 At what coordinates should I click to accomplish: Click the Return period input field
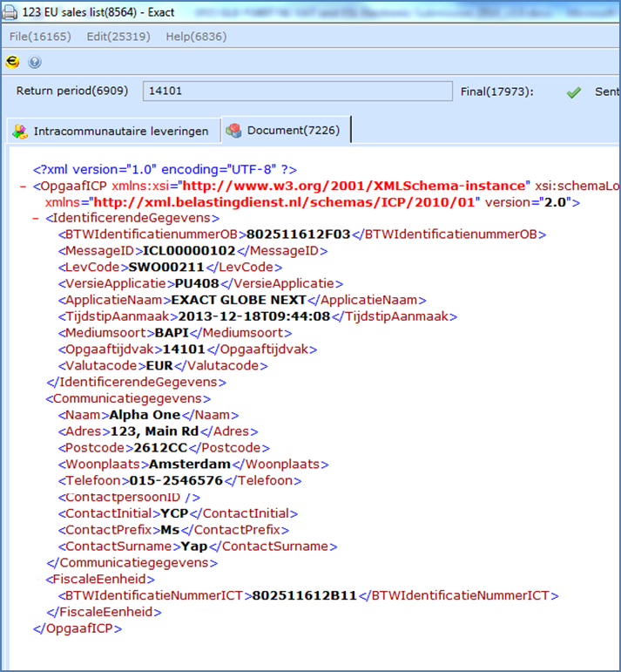point(298,91)
